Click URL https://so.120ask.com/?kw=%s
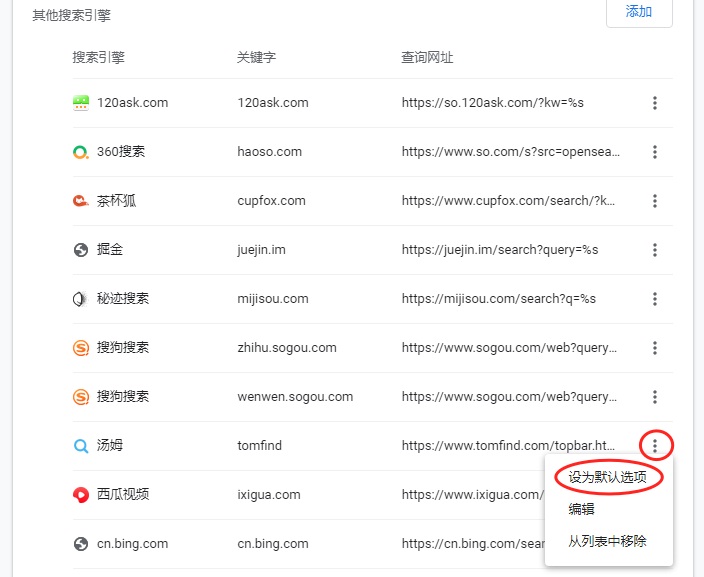 pos(493,103)
